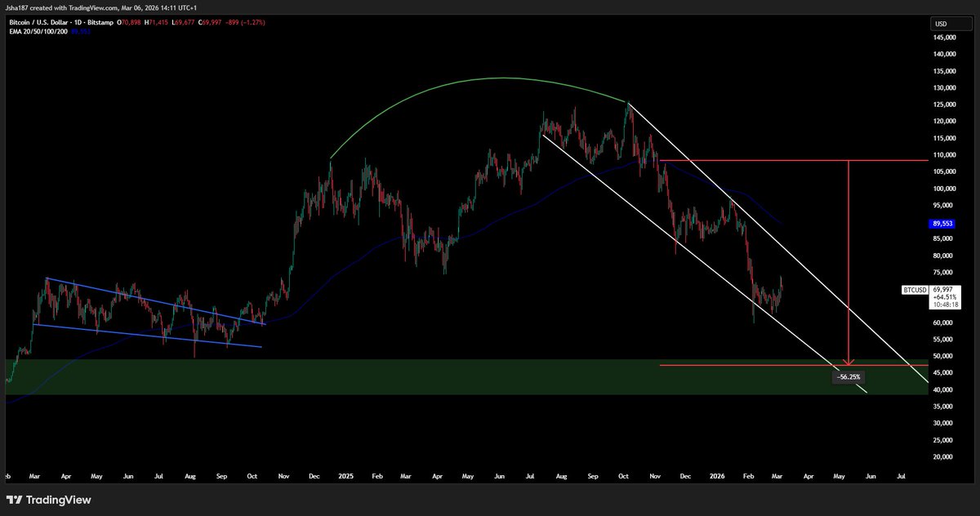Click the 20,000 price axis label
Screen dimensions: 980x516
(942, 457)
